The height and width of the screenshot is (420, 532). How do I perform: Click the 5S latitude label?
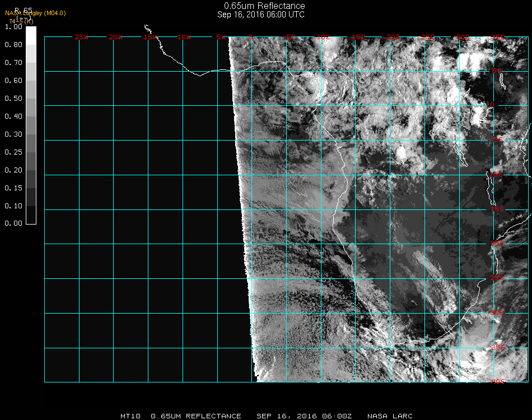[498, 140]
